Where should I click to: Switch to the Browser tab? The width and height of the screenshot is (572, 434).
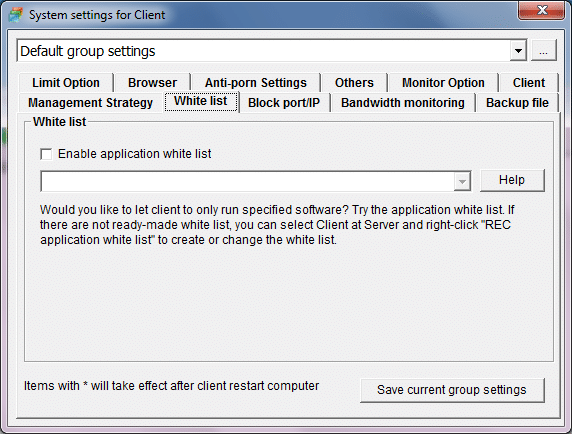[x=152, y=83]
